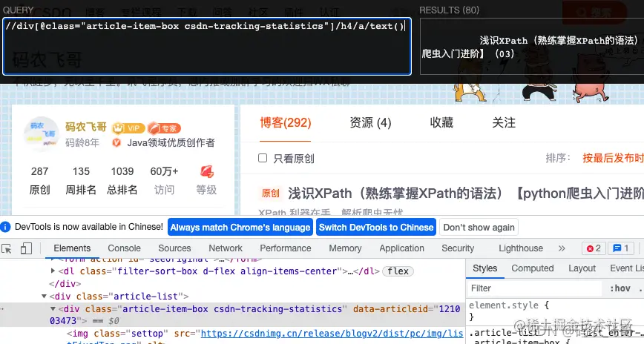This screenshot has height=344, width=644.
Task: Open the 浅识XPath article title link
Action: click(x=466, y=193)
